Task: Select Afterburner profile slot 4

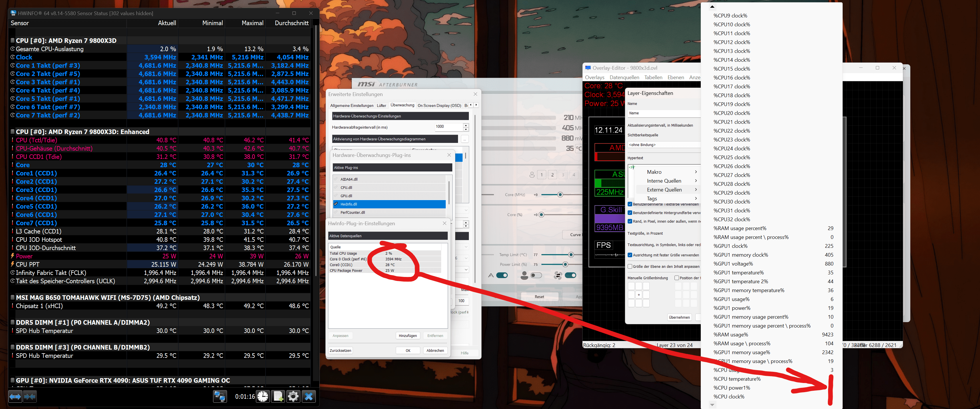Action: (x=574, y=175)
